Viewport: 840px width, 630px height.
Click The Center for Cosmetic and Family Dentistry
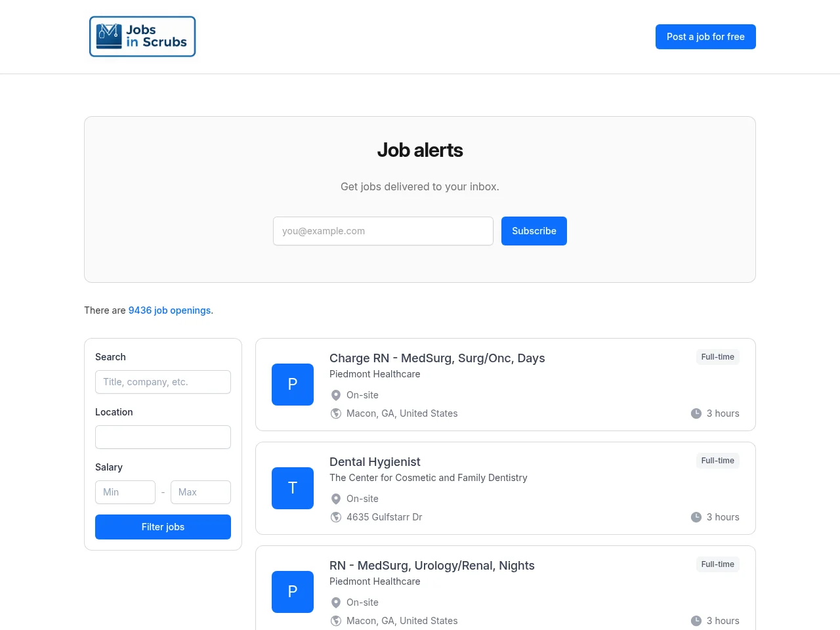(x=429, y=478)
